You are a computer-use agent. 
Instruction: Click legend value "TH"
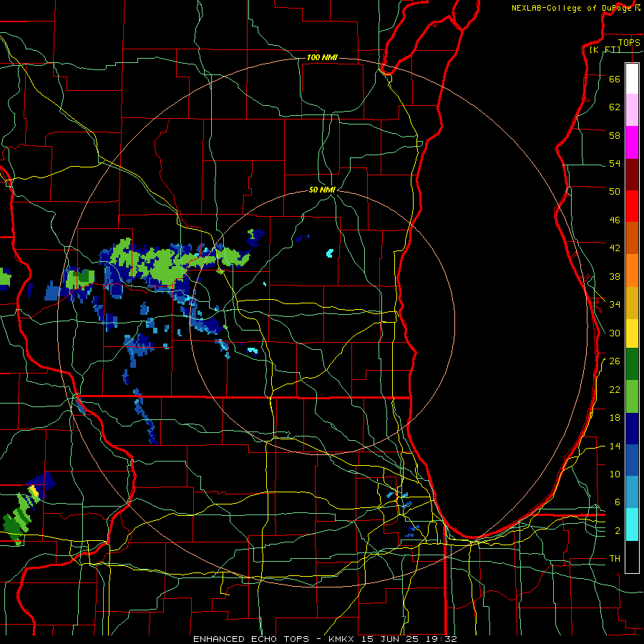pyautogui.click(x=615, y=558)
